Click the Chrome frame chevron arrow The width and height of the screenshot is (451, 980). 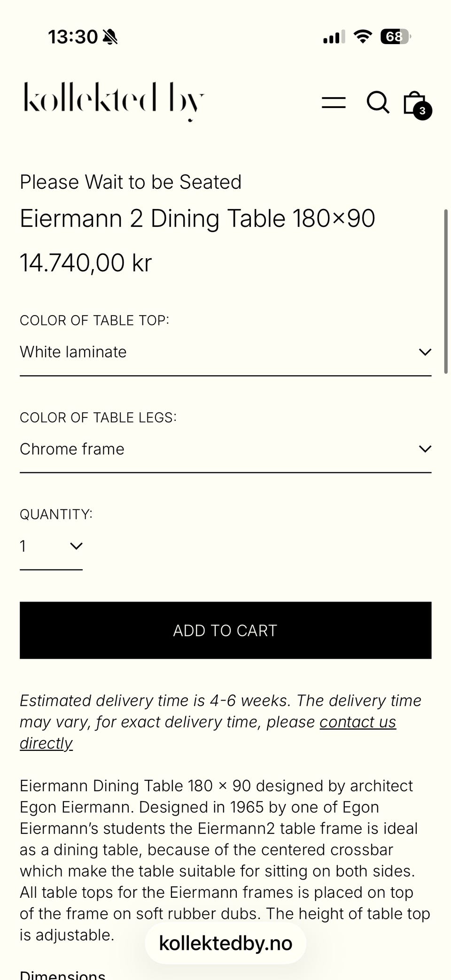(x=425, y=449)
